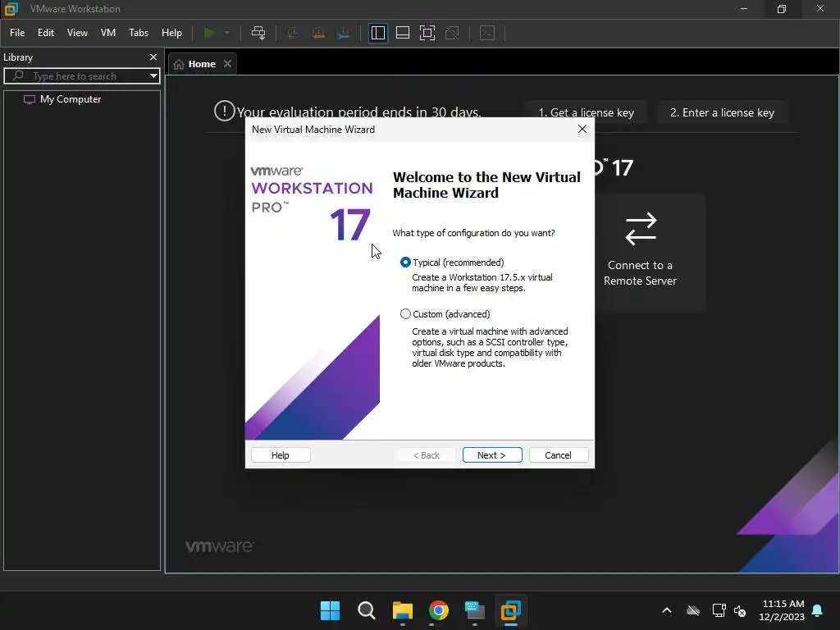Open the power options dropdown arrow
The height and width of the screenshot is (630, 840).
tap(227, 33)
